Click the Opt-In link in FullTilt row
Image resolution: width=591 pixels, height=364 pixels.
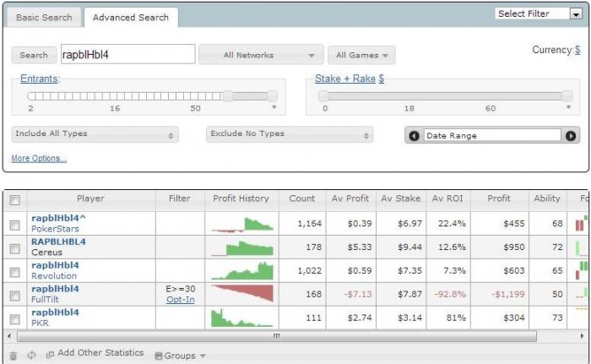(181, 300)
